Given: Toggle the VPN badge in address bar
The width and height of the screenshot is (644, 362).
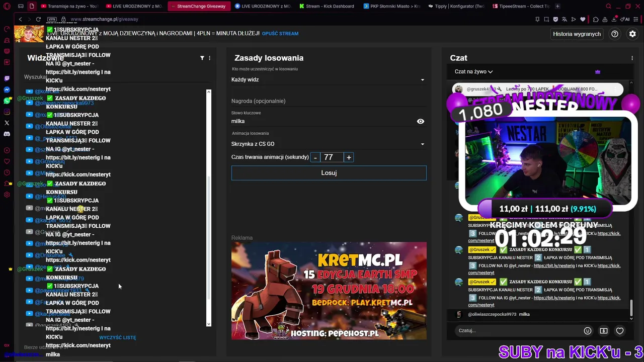Looking at the screenshot, I should pyautogui.click(x=51, y=19).
